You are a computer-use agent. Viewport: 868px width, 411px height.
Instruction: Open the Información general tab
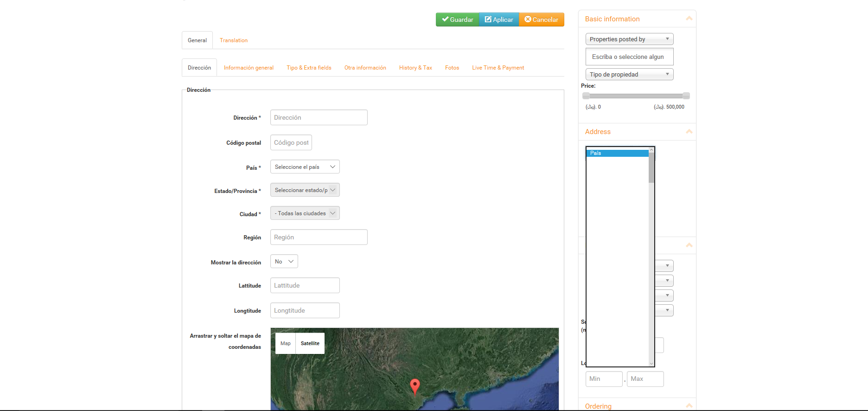click(x=249, y=68)
